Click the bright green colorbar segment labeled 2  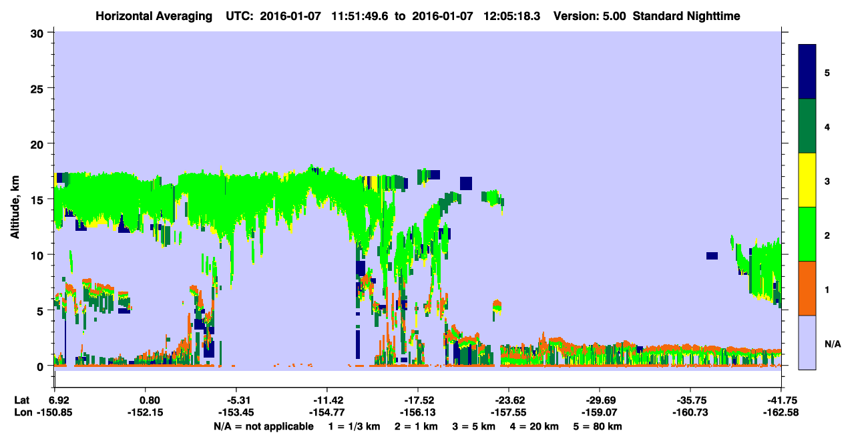point(807,234)
